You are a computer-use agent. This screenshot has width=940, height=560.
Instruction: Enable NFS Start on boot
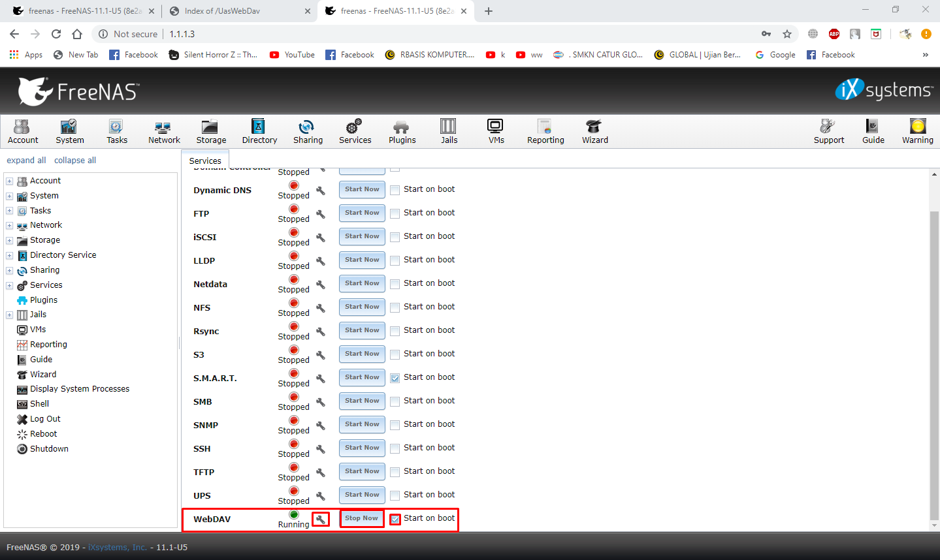click(x=395, y=308)
